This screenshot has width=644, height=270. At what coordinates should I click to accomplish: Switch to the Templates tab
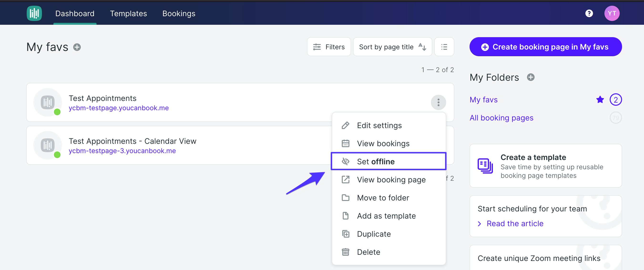(x=128, y=14)
